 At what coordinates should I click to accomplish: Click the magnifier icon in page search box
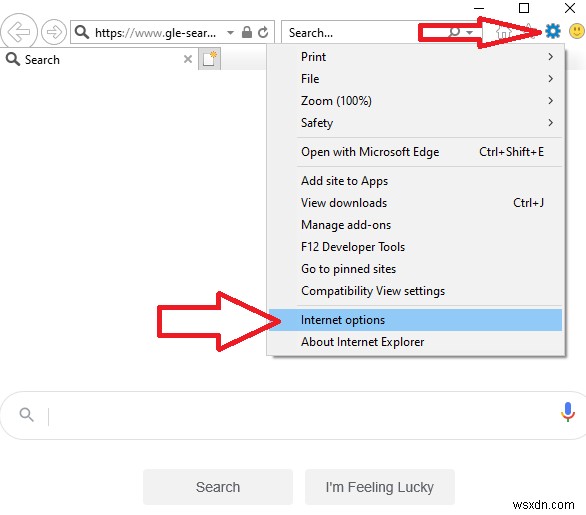tap(27, 414)
